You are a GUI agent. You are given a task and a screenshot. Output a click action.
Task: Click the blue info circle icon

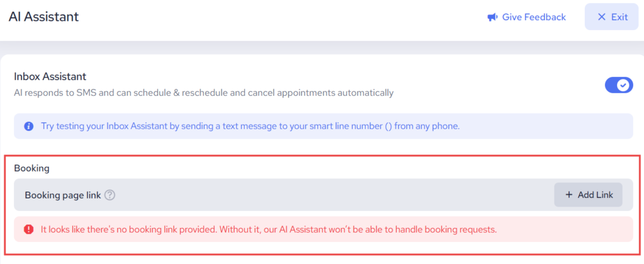[x=28, y=126]
